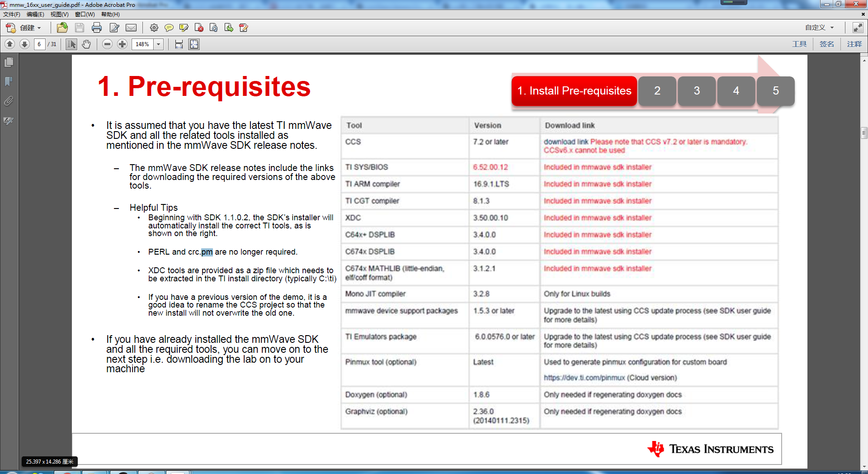This screenshot has height=474, width=868.
Task: Click the page-with-pen sign document icon
Action: pyautogui.click(x=114, y=28)
